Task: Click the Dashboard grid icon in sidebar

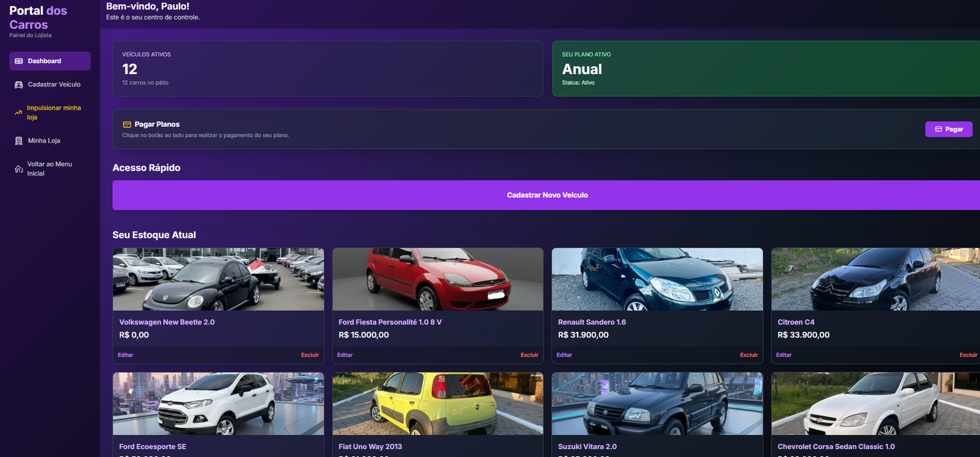Action: click(x=18, y=61)
